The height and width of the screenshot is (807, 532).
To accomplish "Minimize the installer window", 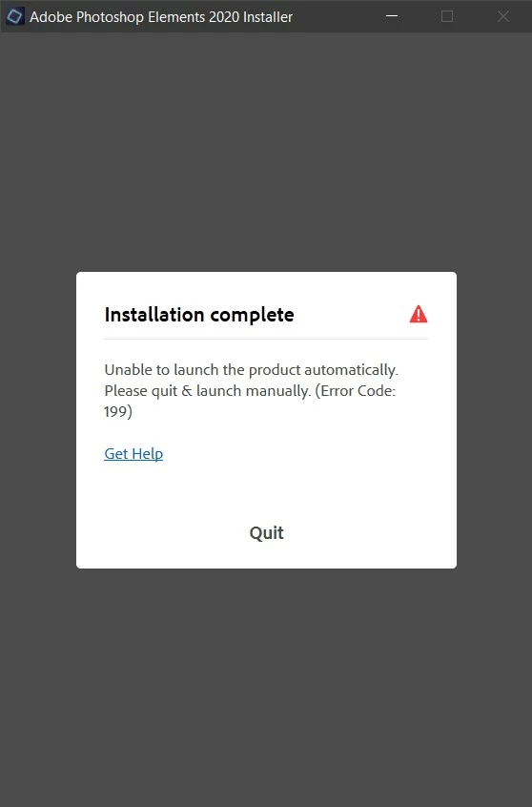I will coord(392,16).
